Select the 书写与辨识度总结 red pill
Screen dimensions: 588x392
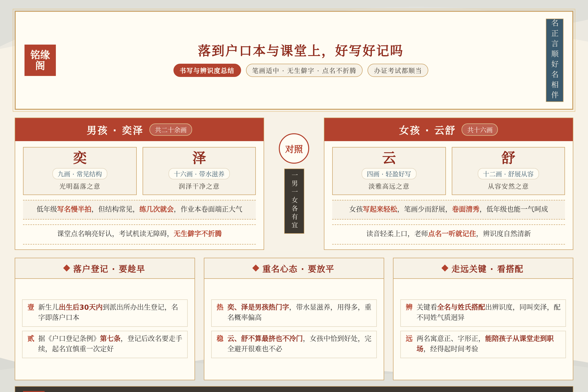207,70
